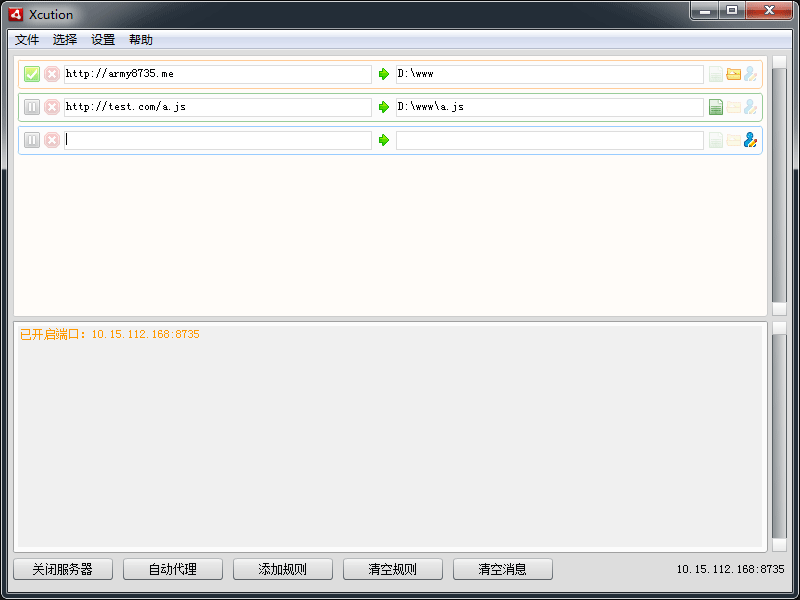The height and width of the screenshot is (600, 800).
Task: Click user edit icon in D:\www\a.js rule
Action: click(750, 107)
